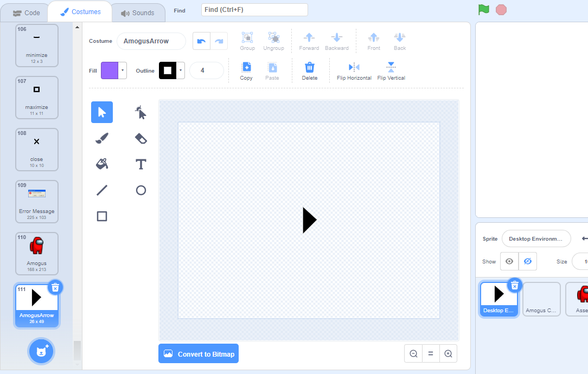Click the red stop sign
This screenshot has width=588, height=374.
pos(501,10)
